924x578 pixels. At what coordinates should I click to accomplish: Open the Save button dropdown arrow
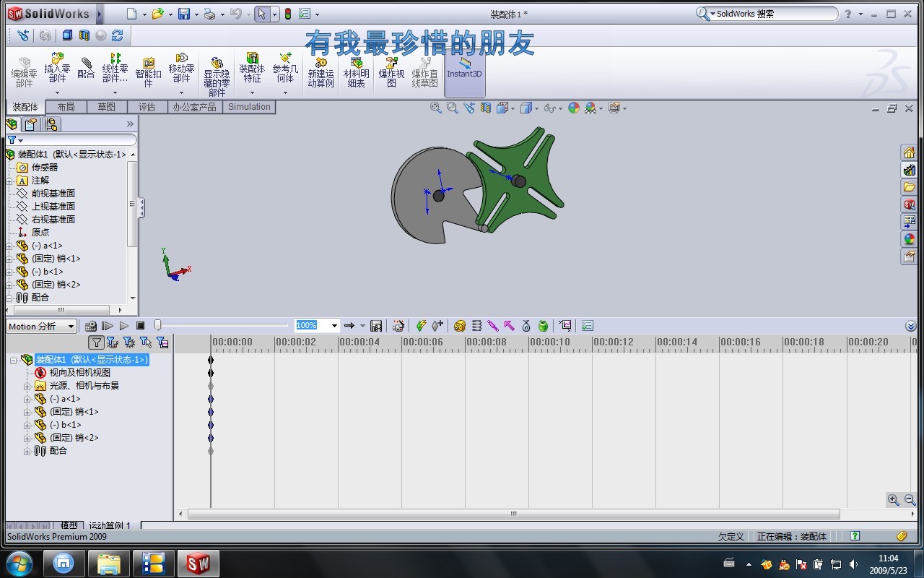point(196,14)
